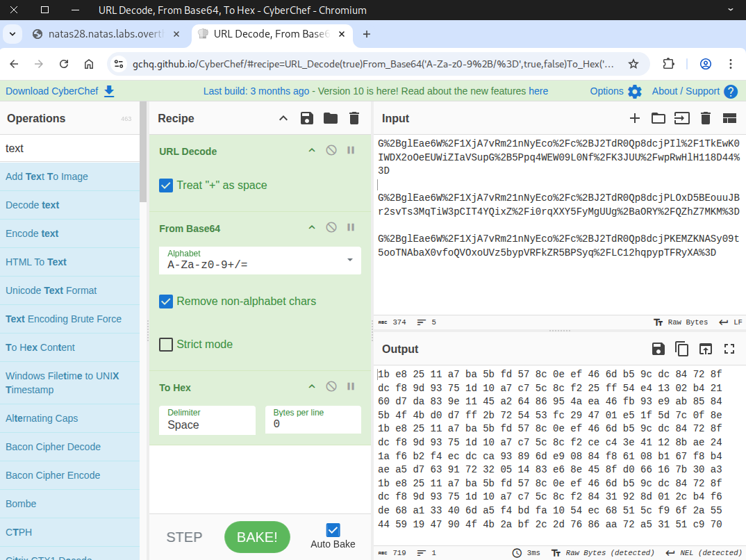The image size is (746, 560).
Task: Add a new input tab
Action: point(634,118)
